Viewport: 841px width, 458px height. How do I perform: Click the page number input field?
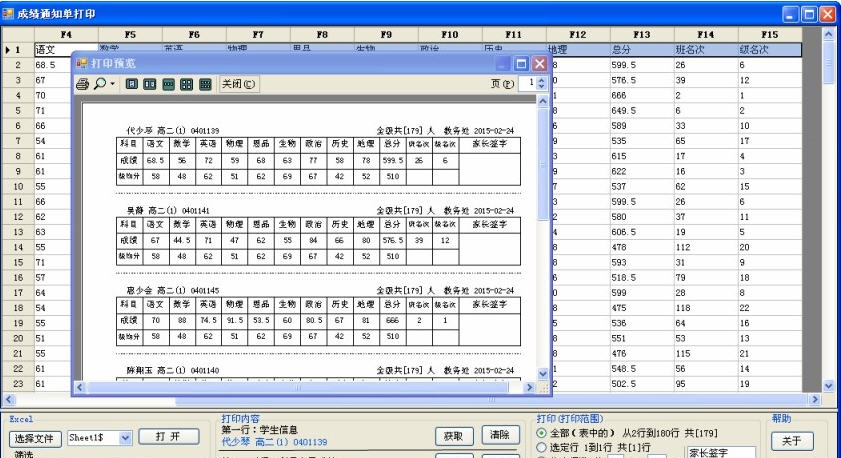pos(528,83)
